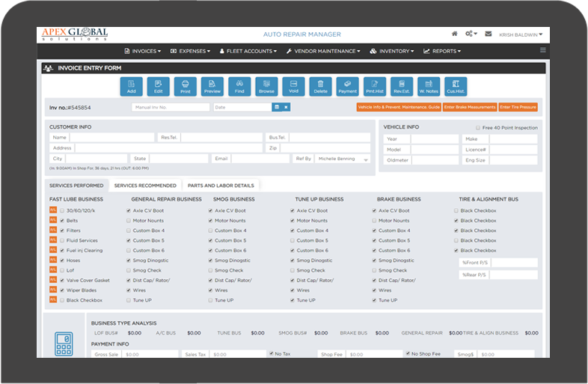588x384 pixels.
Task: Click the home icon in header
Action: pyautogui.click(x=454, y=34)
